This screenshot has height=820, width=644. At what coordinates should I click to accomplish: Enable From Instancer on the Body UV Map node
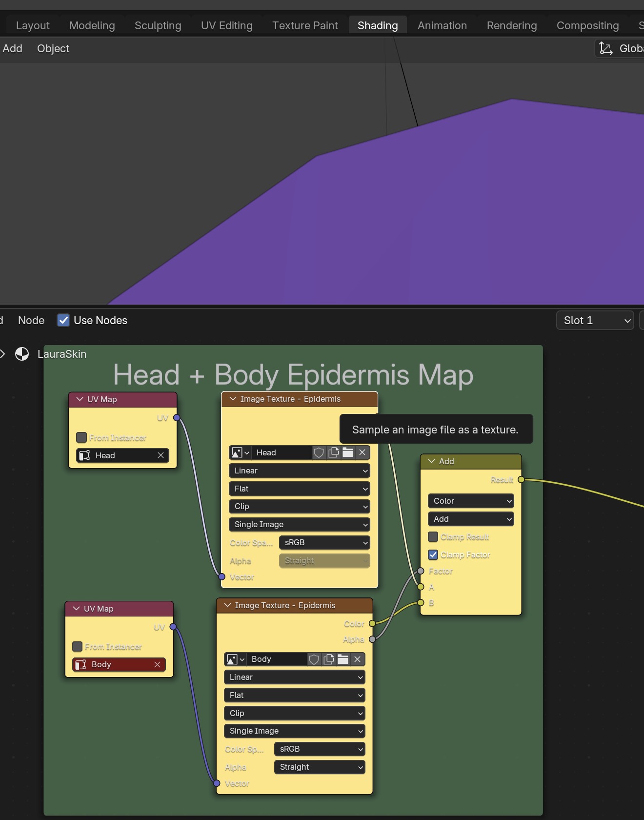coord(77,646)
